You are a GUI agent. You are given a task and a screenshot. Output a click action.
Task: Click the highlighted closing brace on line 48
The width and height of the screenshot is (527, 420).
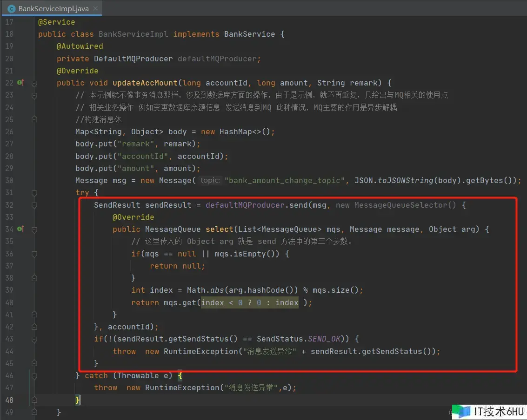[78, 400]
